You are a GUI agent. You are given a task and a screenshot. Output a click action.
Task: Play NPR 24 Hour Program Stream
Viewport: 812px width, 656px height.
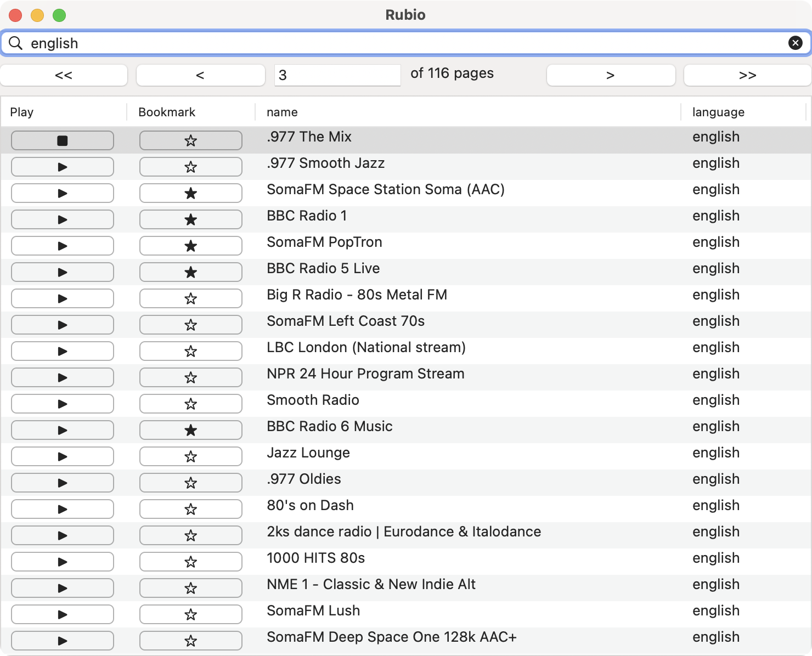tap(63, 377)
